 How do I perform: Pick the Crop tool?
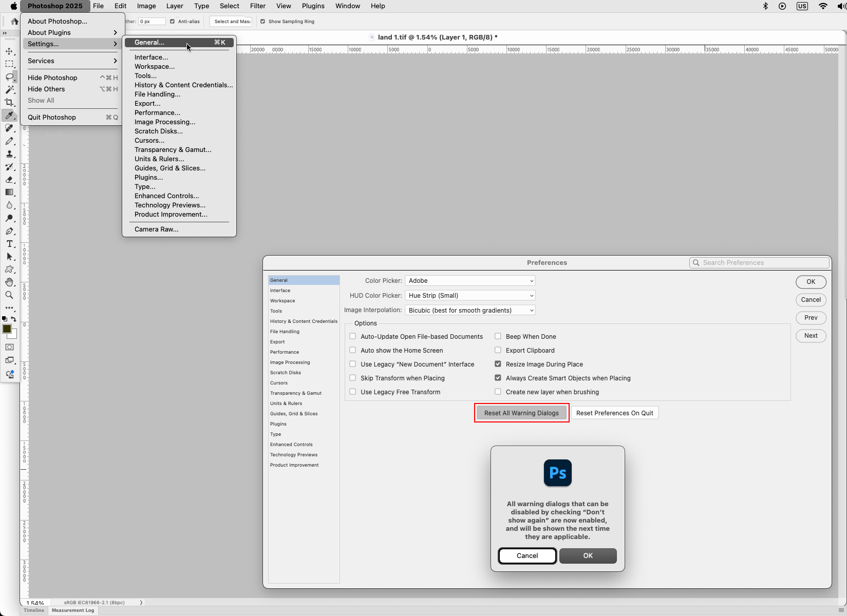coord(9,102)
